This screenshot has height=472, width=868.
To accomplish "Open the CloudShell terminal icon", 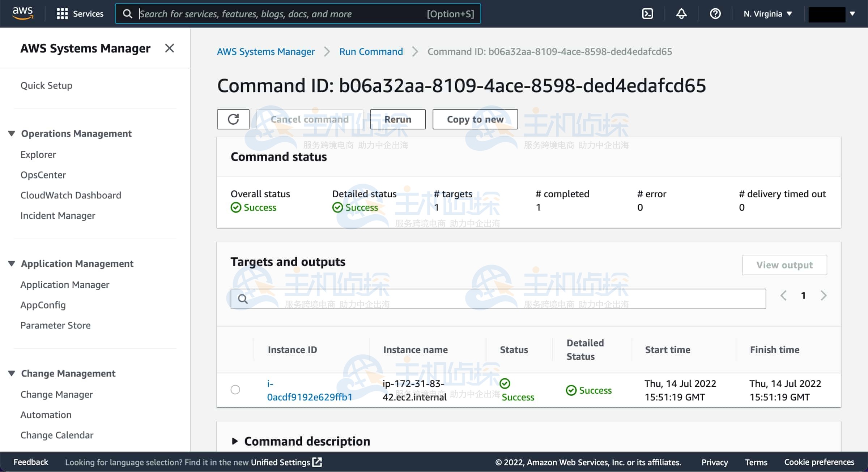I will 647,14.
